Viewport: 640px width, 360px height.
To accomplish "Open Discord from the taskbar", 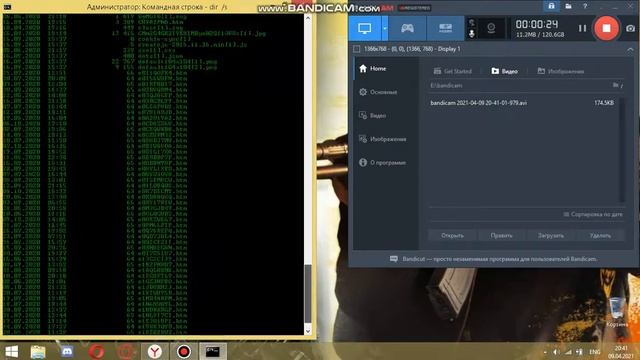I will click(x=67, y=351).
